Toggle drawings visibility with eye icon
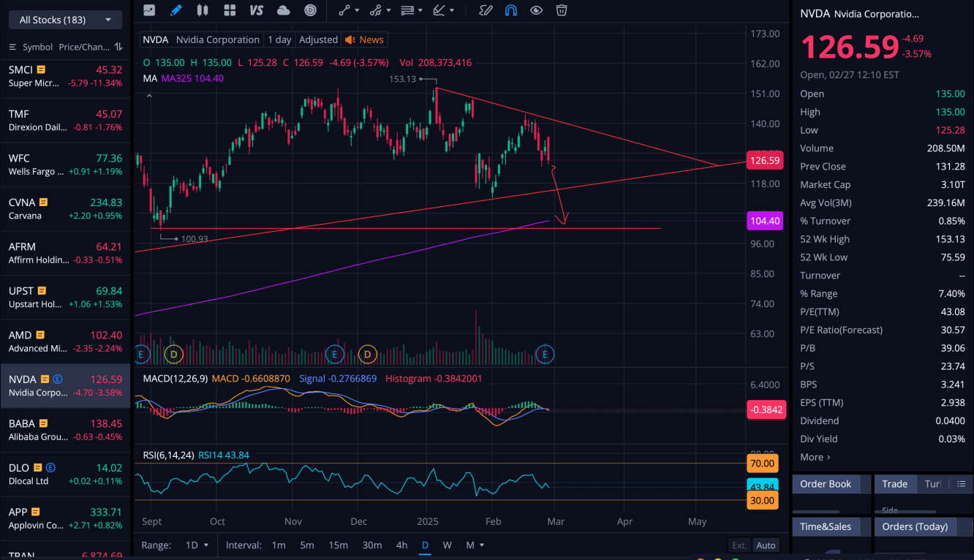 [536, 10]
